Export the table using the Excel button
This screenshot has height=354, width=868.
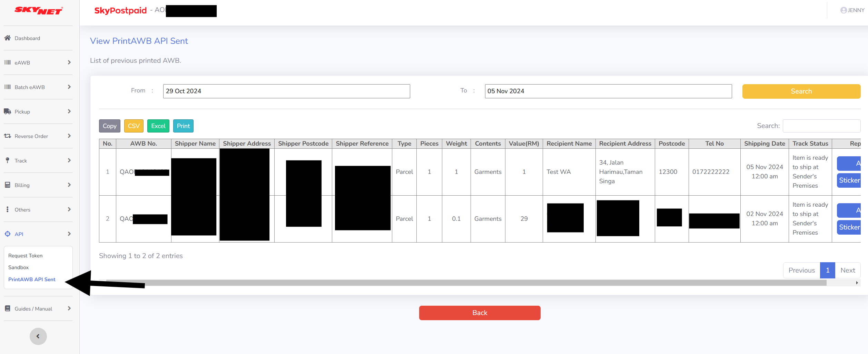tap(158, 126)
